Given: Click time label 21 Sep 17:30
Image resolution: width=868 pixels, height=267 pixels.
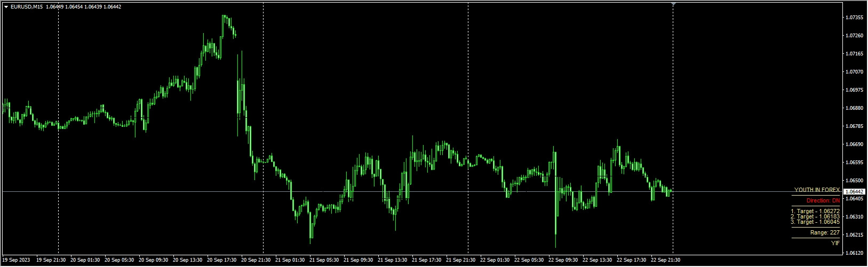Looking at the screenshot, I should pos(427,261).
